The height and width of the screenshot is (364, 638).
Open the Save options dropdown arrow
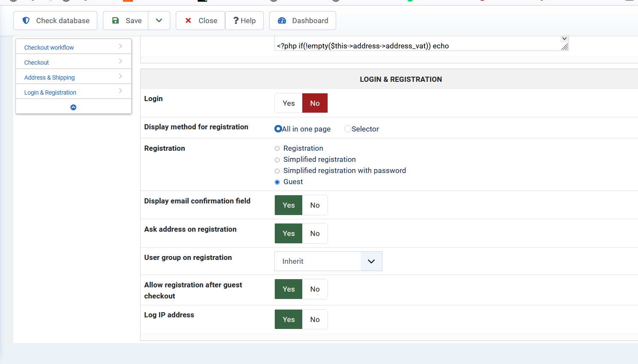[159, 21]
